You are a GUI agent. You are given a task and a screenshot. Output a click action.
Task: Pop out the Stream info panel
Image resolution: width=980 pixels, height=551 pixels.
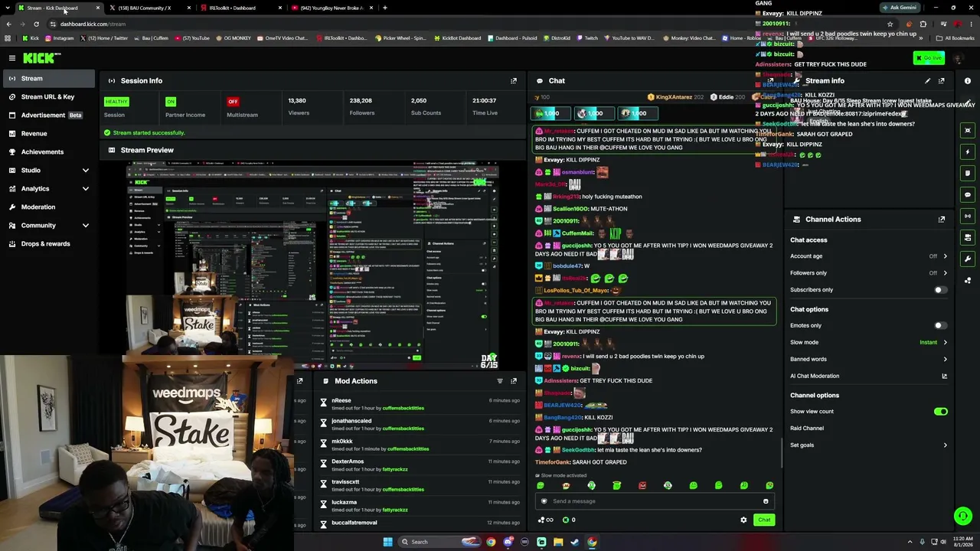[x=942, y=80]
